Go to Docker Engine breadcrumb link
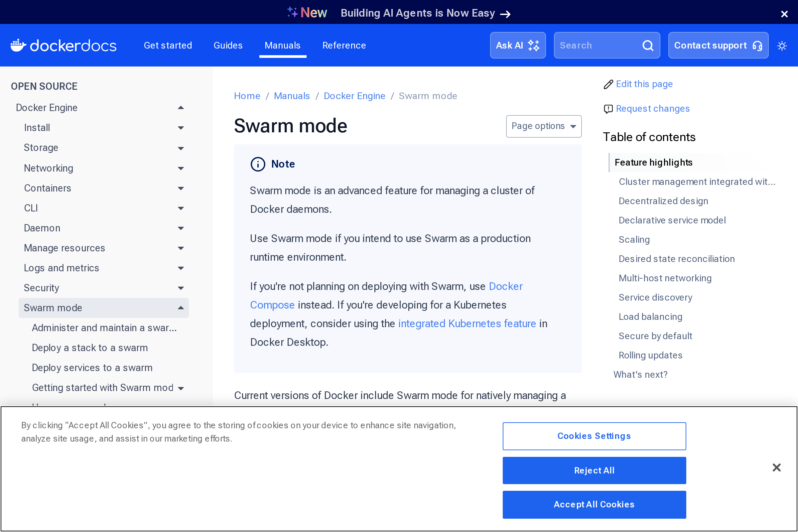Image resolution: width=798 pixels, height=532 pixels. [354, 96]
